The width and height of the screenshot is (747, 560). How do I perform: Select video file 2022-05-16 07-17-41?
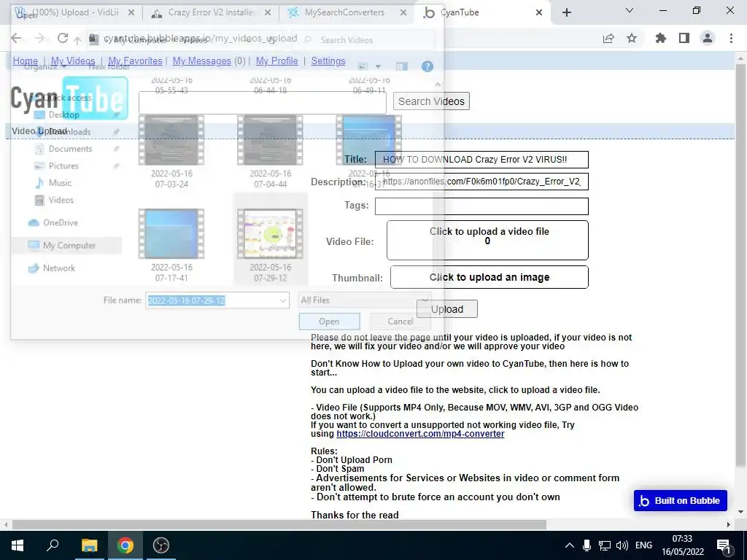click(x=171, y=245)
